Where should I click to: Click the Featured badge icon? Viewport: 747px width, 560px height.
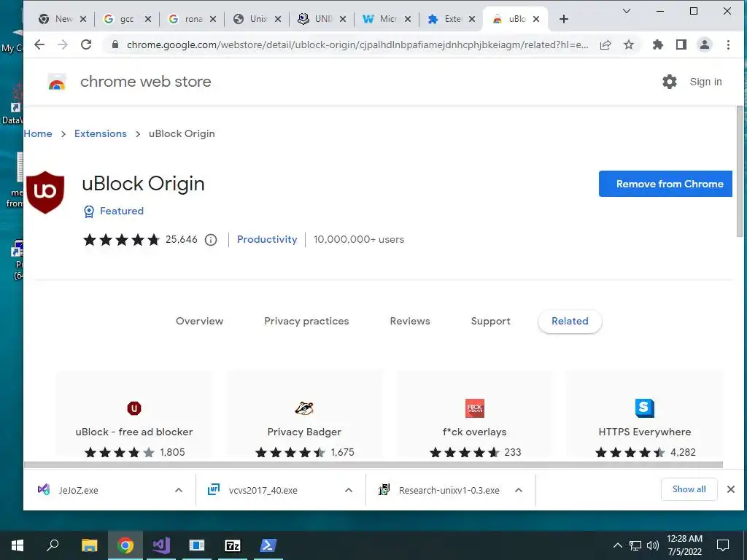coord(88,211)
